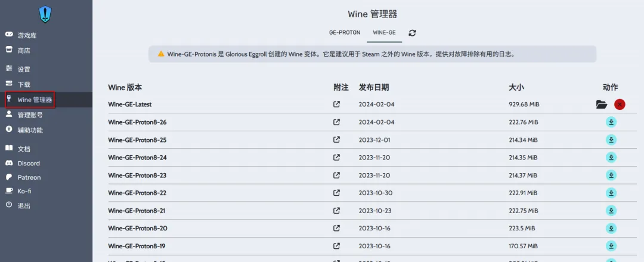Click the 大小 column header
This screenshot has height=262, width=644.
pyautogui.click(x=516, y=87)
